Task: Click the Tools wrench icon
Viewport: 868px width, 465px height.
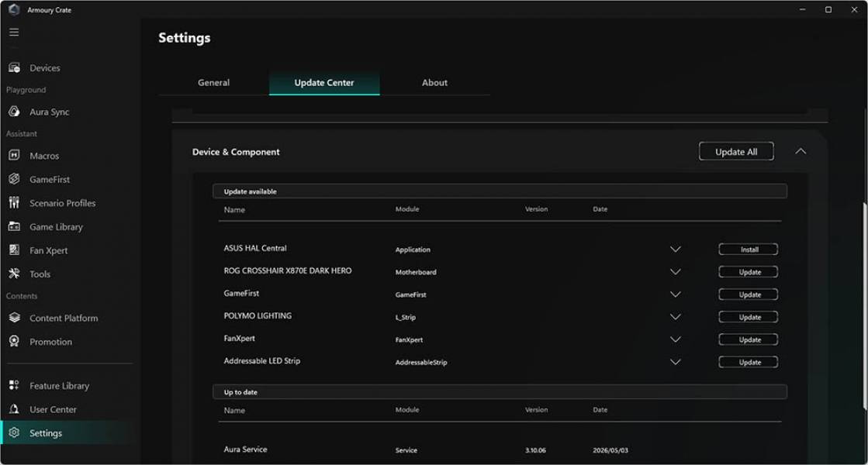Action: (x=15, y=274)
